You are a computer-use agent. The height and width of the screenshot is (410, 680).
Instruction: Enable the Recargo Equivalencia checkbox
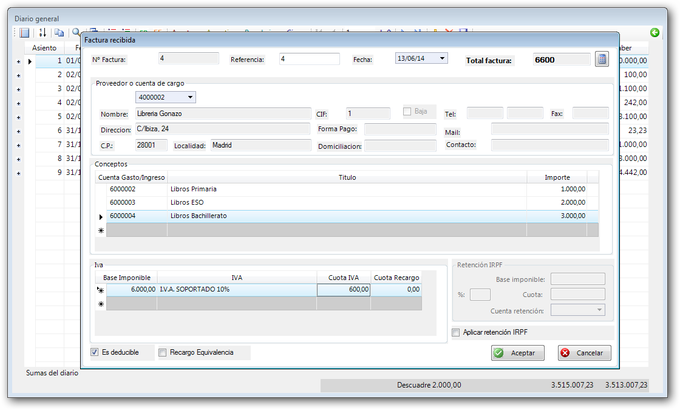162,352
